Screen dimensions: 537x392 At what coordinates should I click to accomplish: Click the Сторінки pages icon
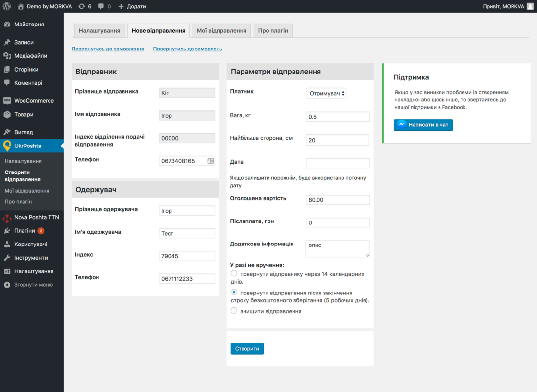click(7, 69)
